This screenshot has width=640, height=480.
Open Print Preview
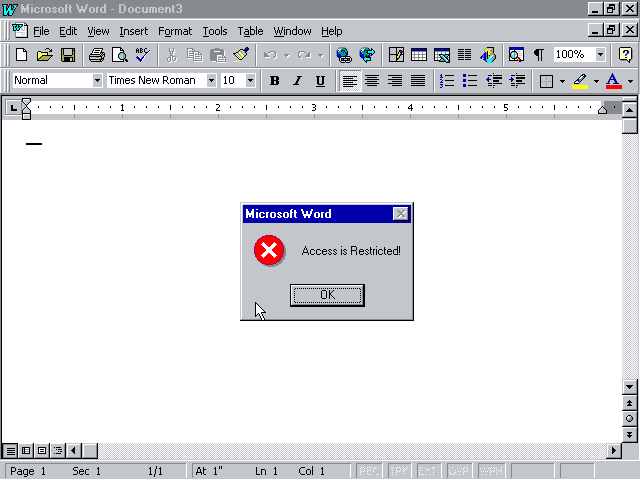[120, 55]
